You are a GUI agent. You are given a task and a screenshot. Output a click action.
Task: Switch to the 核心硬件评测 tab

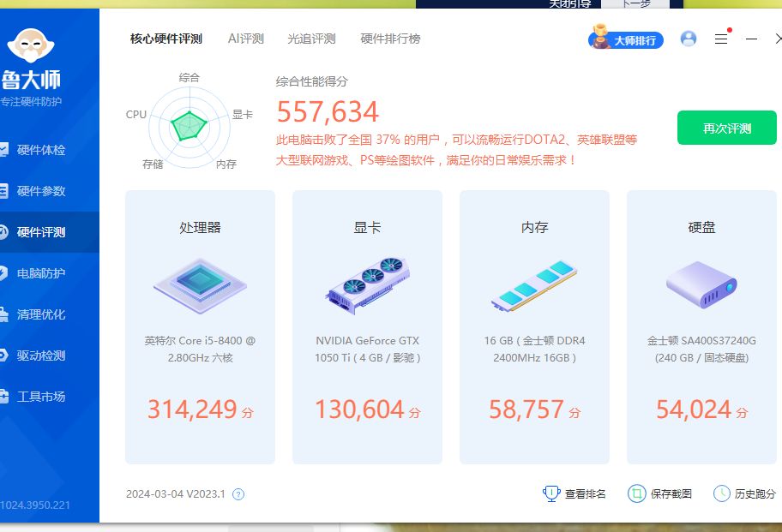tap(166, 39)
